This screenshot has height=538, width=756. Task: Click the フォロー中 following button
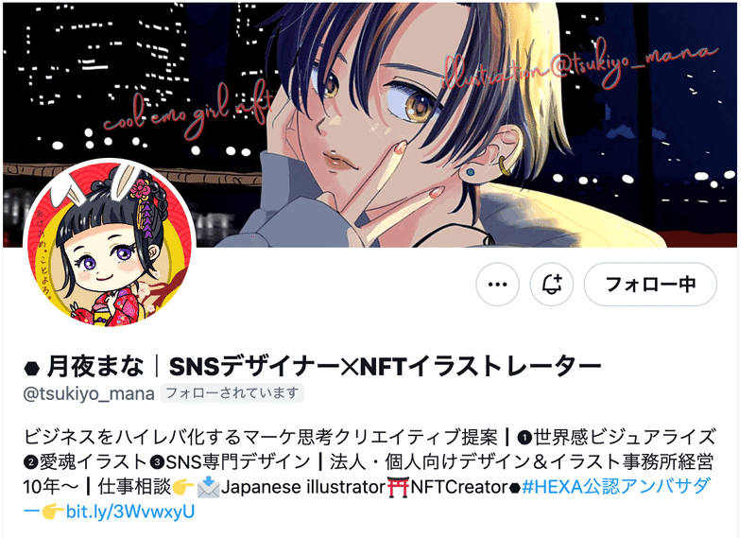(650, 285)
